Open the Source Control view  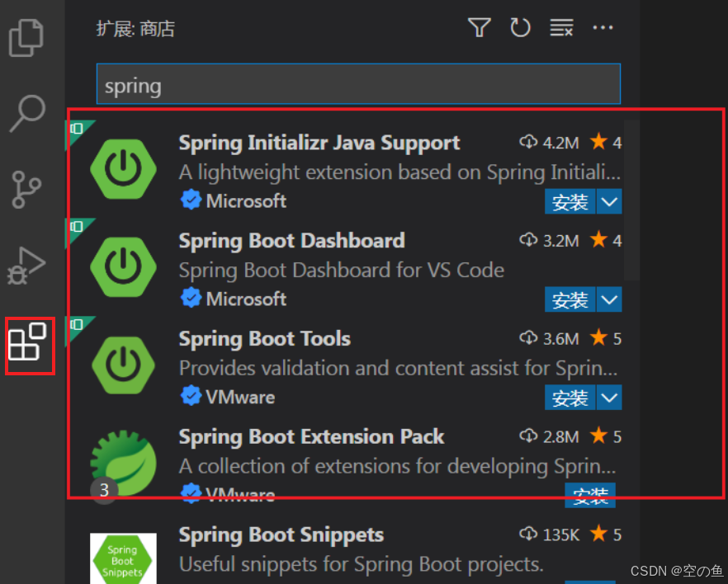[26, 189]
